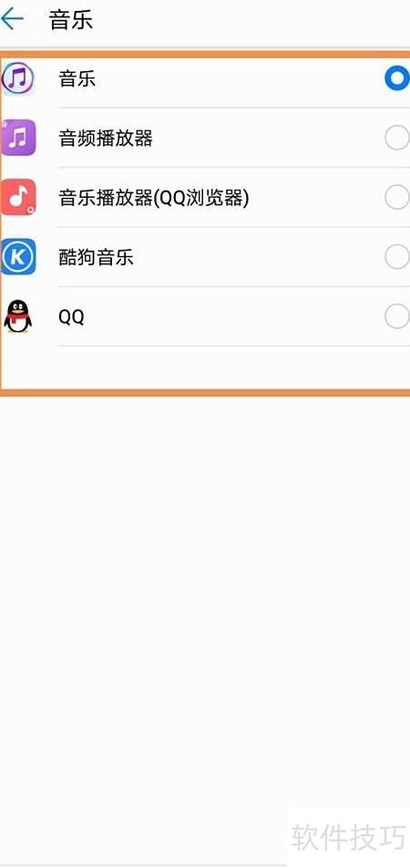
Task: Click the red 音乐播放器 QQ浏览器 icon
Action: coord(18,197)
